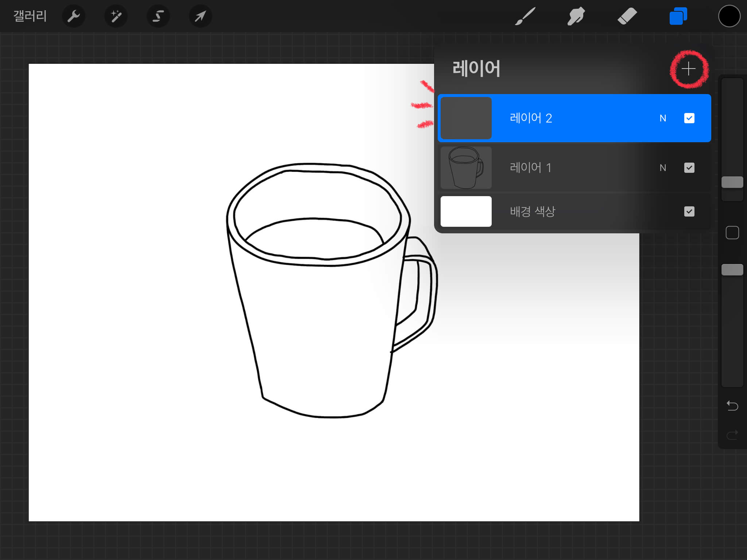The width and height of the screenshot is (747, 560).
Task: Click the brush size slider handle
Action: click(x=732, y=182)
